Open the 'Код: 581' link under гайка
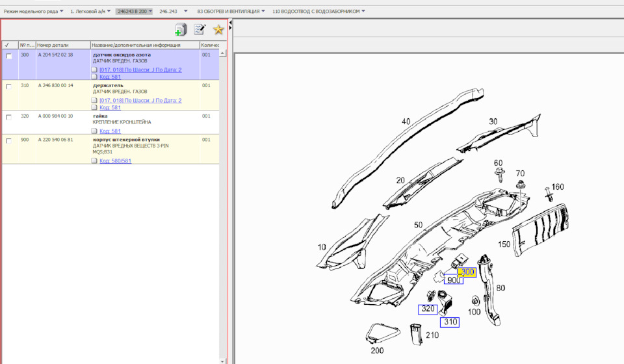Viewport: 624px width, 364px height. tap(110, 131)
